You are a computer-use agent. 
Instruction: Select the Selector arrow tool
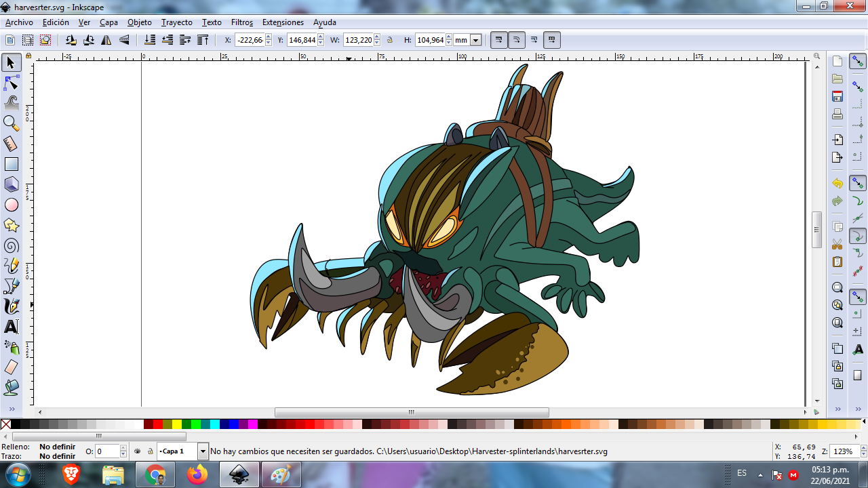click(x=11, y=62)
